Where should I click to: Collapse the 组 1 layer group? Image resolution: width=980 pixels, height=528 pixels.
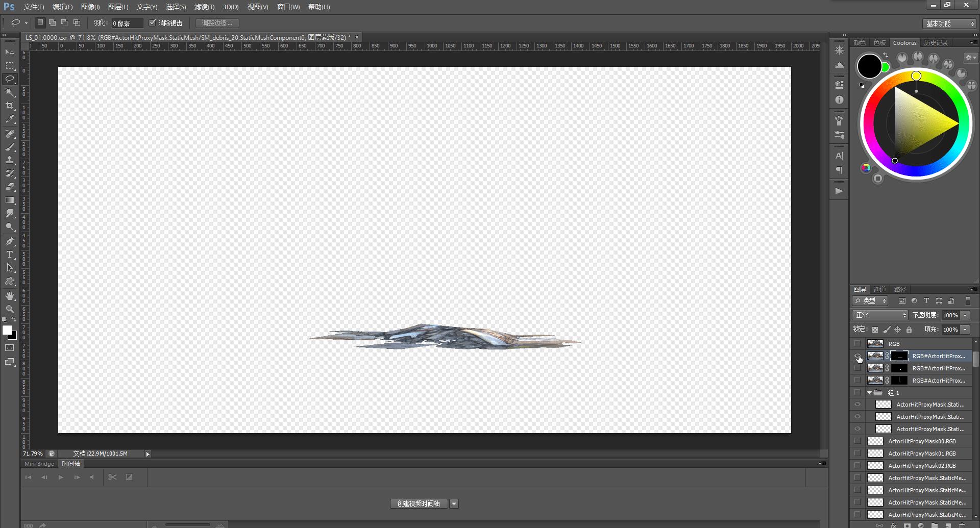click(869, 393)
